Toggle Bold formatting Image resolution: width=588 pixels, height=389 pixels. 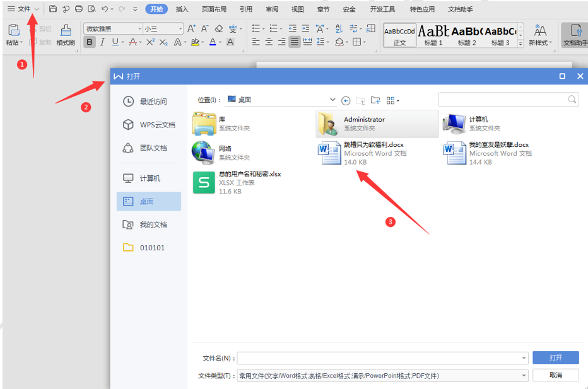pyautogui.click(x=89, y=42)
